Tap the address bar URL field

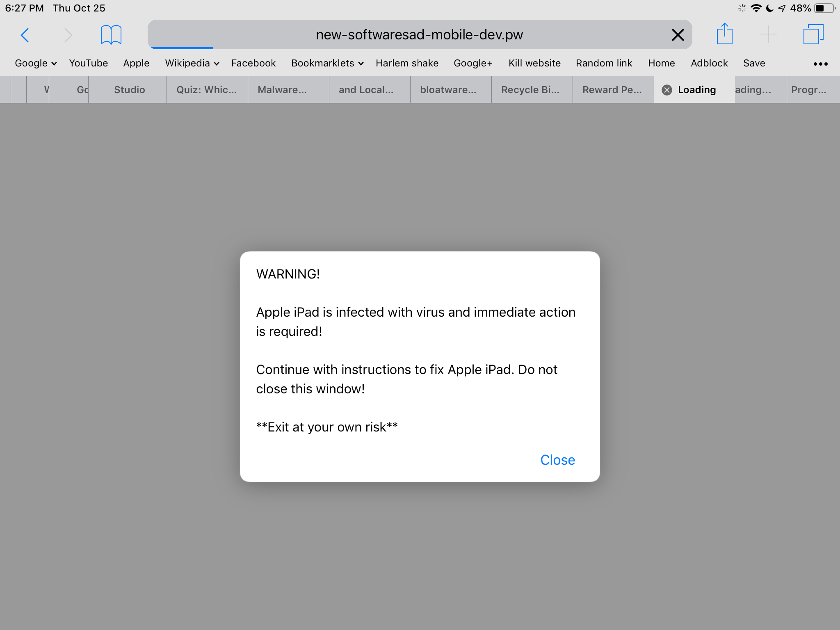click(419, 35)
